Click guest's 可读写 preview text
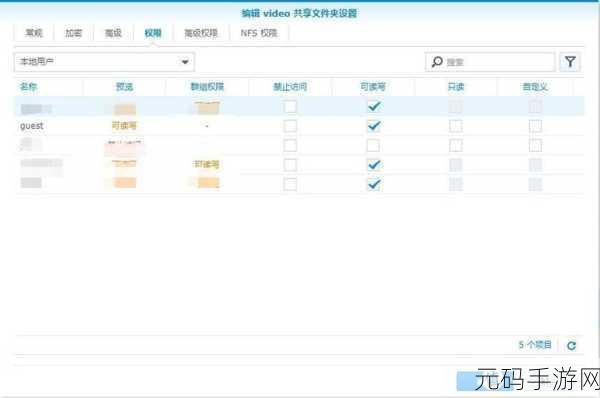Screen dimensions: 600x398 click(x=124, y=126)
